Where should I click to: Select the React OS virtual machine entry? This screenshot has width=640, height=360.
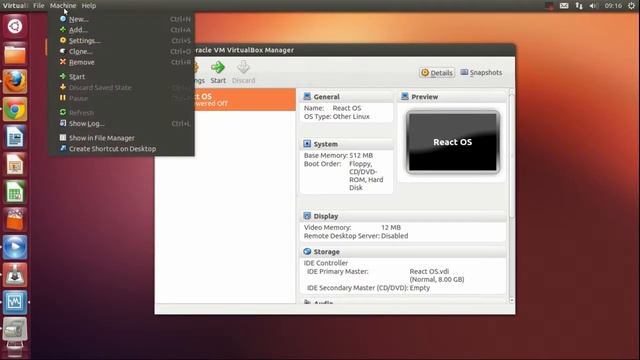click(245, 99)
